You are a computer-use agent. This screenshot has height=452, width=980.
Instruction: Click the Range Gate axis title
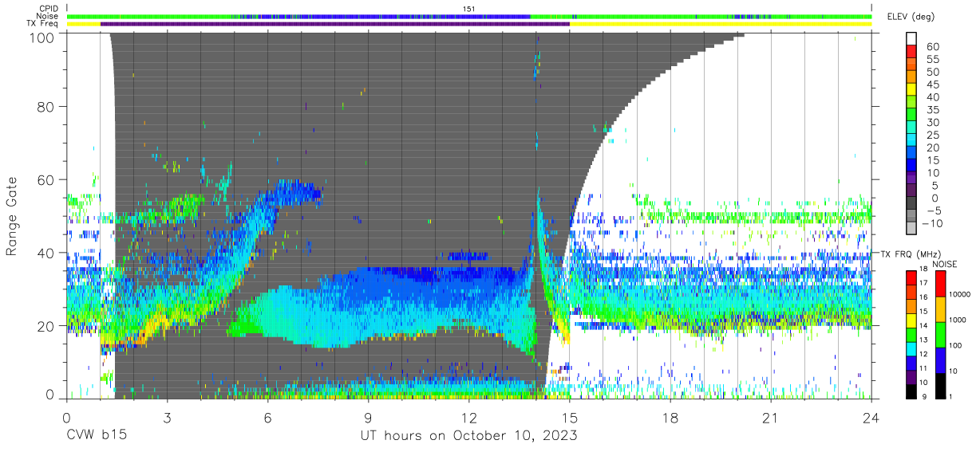coord(12,216)
